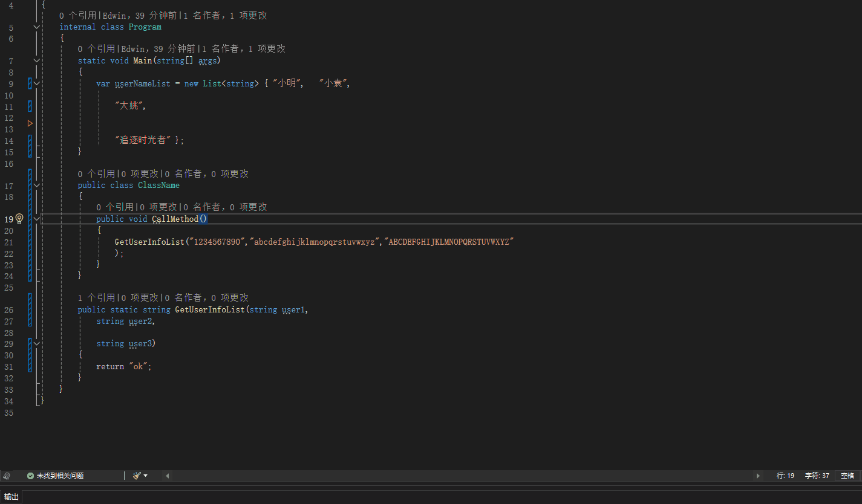Click the horizontal scrollbar track
This screenshot has height=504, width=862.
(460, 476)
